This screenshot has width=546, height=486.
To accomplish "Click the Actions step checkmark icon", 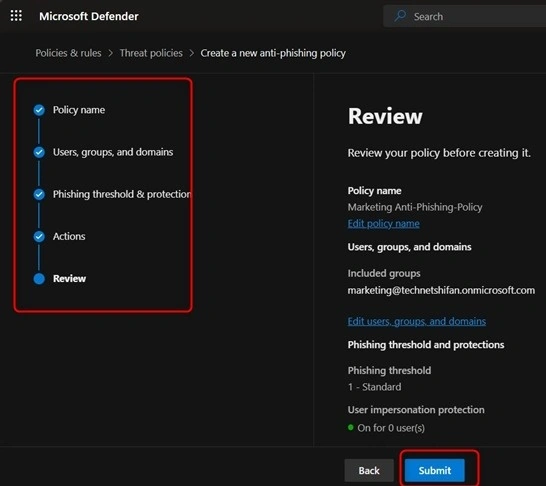I will [x=39, y=236].
